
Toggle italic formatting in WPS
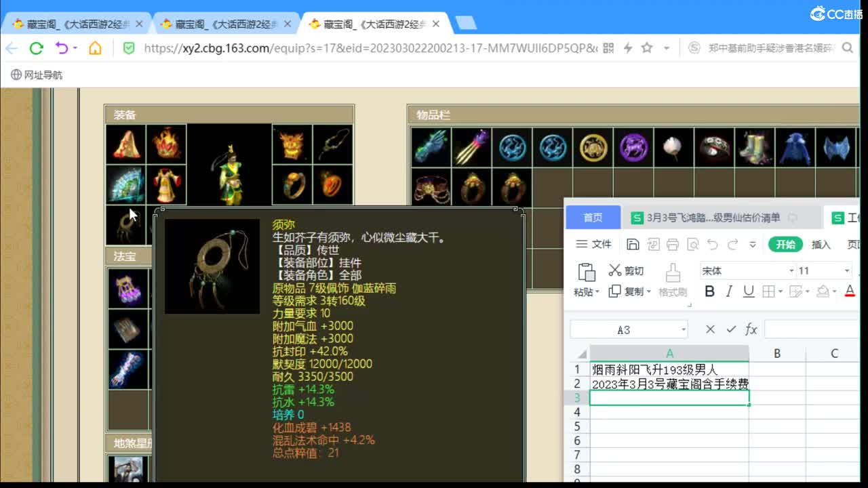click(x=729, y=291)
